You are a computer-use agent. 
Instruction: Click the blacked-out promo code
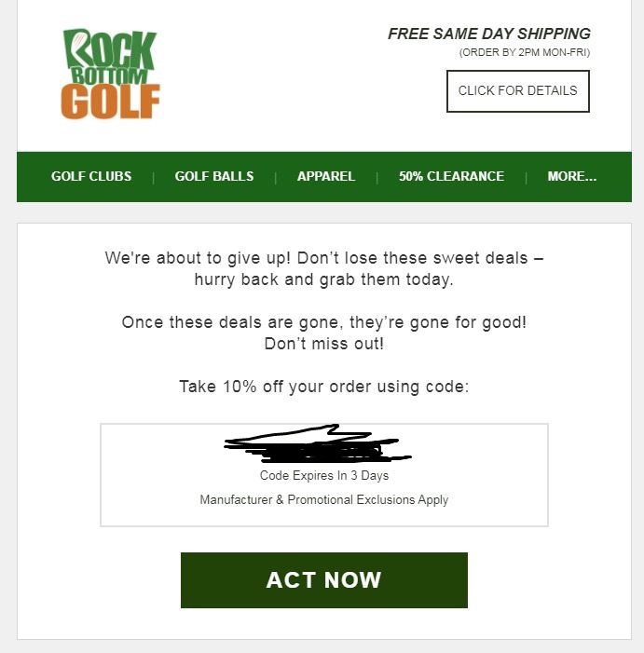point(317,445)
